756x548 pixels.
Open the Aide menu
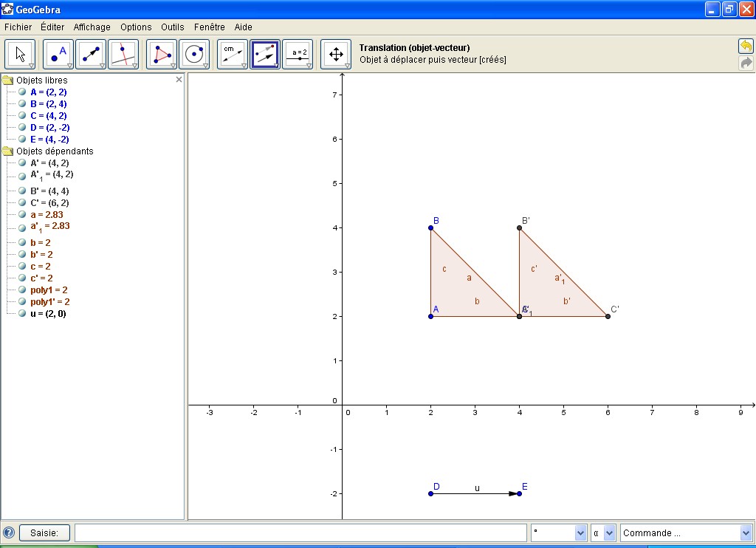tap(243, 27)
